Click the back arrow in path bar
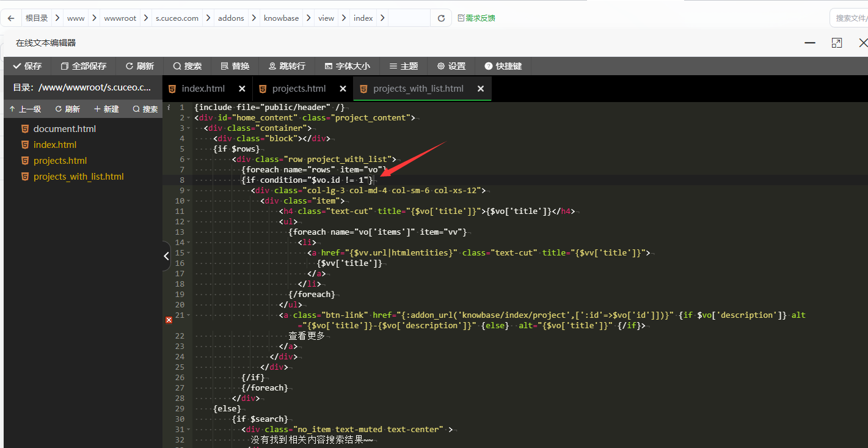 click(x=11, y=18)
